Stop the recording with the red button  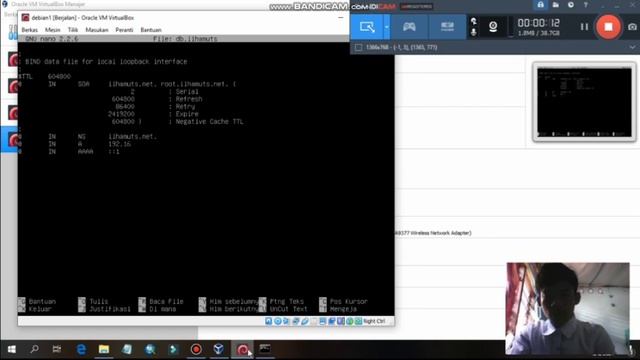[x=608, y=27]
